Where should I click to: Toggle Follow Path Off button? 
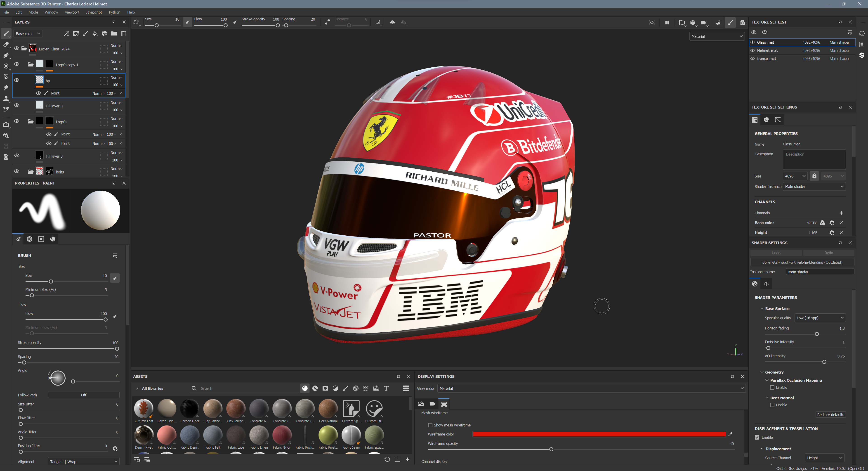coord(84,395)
